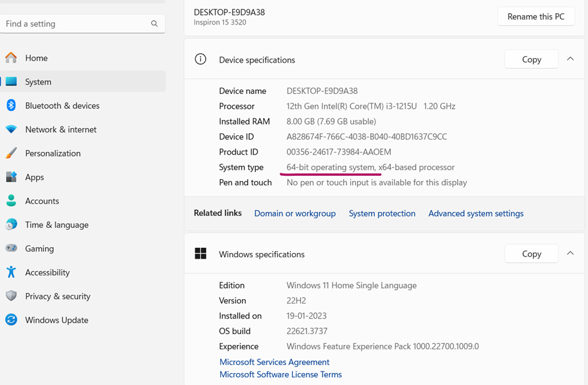Collapse the Windows specifications chevron
This screenshot has width=588, height=385.
[x=570, y=254]
